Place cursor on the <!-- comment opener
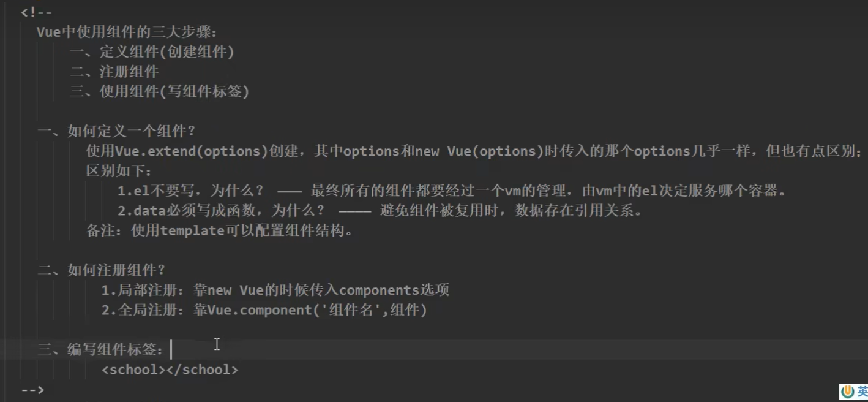Image resolution: width=868 pixels, height=402 pixels. 36,12
